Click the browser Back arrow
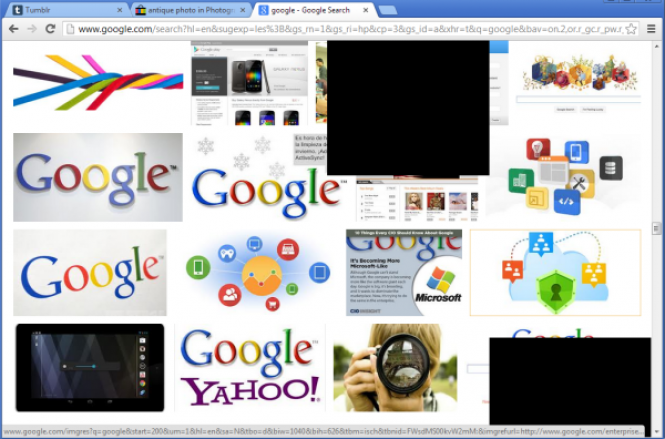This screenshot has height=439, width=665. pyautogui.click(x=13, y=29)
